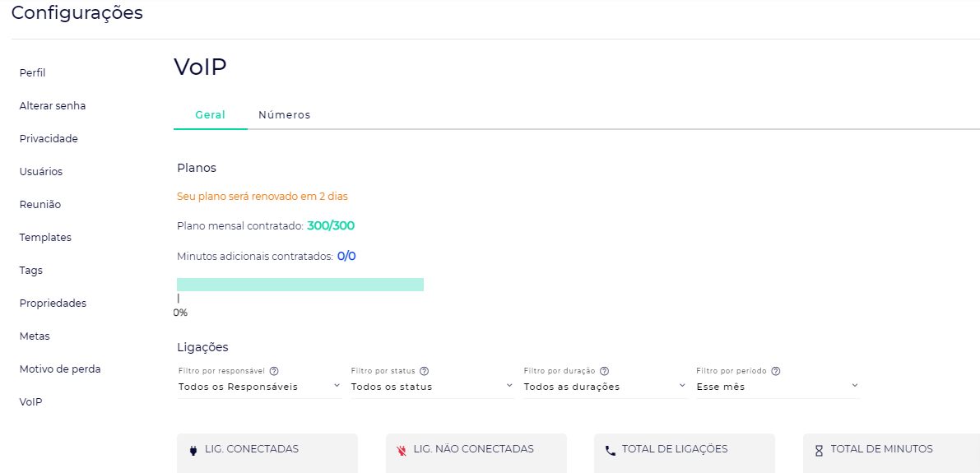Click the plan minutes usage progress bar
This screenshot has height=473, width=980.
(x=300, y=285)
